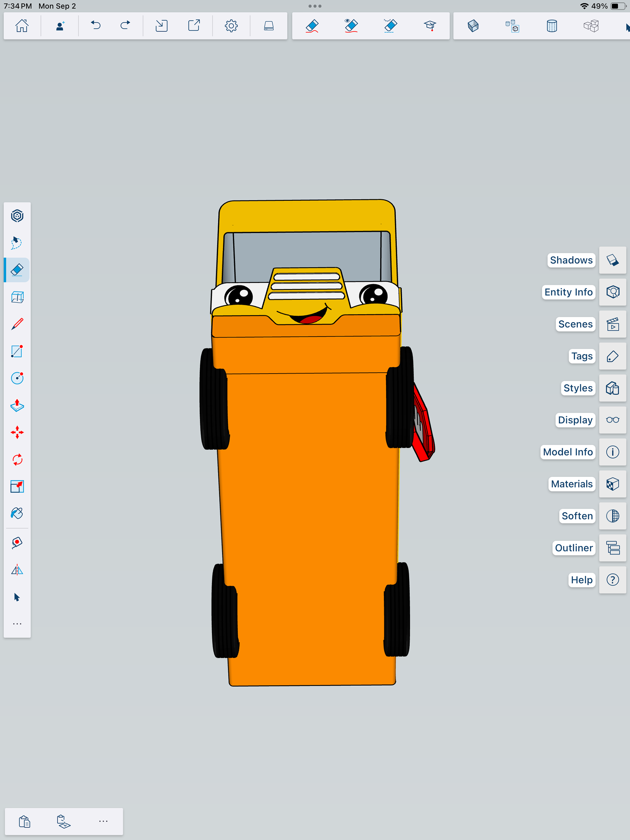
Task: Open the three-dot multitasking menu at top
Action: click(x=315, y=6)
